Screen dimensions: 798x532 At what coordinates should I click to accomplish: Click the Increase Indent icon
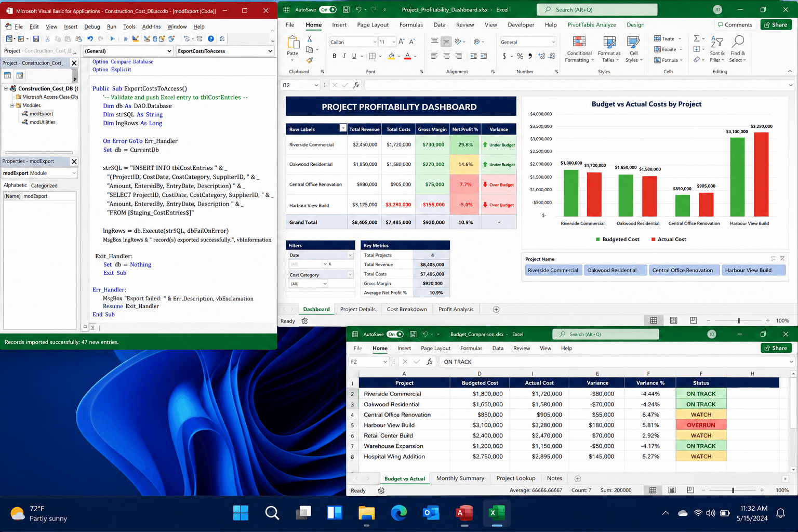[x=484, y=56]
